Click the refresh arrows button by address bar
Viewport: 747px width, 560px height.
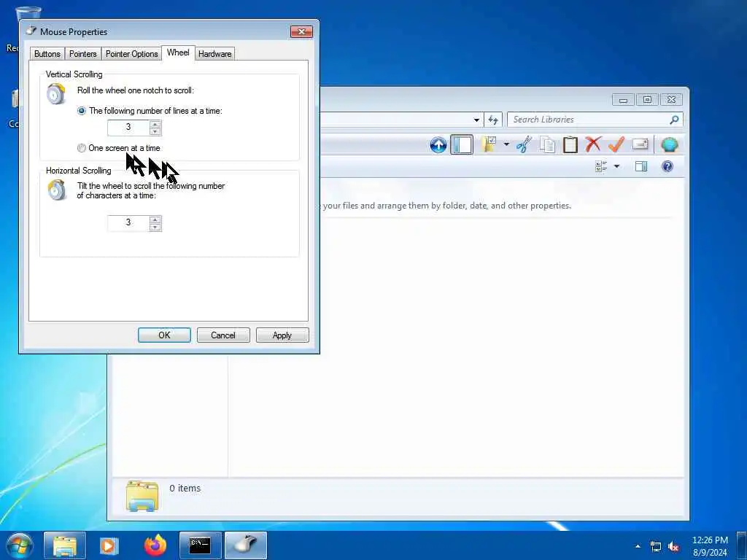coord(493,120)
